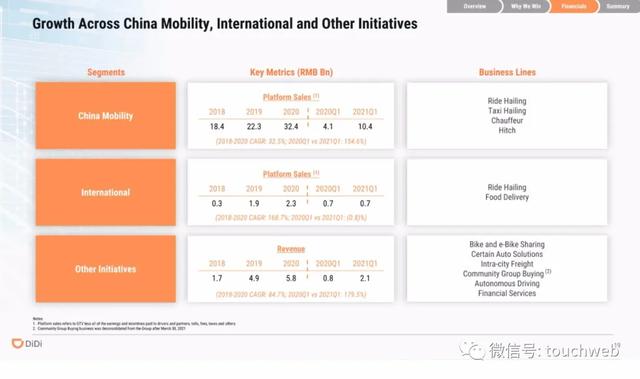The image size is (640, 379).
Task: Click the Taxi Hailing business line
Action: (507, 111)
